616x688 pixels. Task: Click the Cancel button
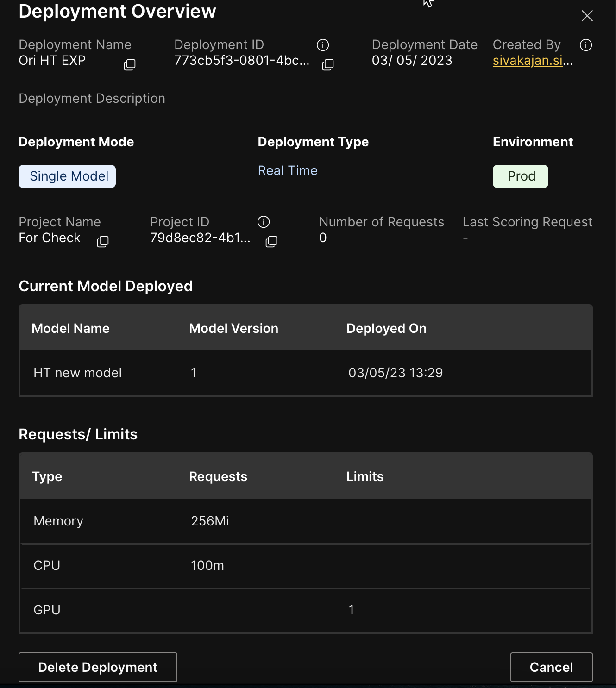[551, 667]
